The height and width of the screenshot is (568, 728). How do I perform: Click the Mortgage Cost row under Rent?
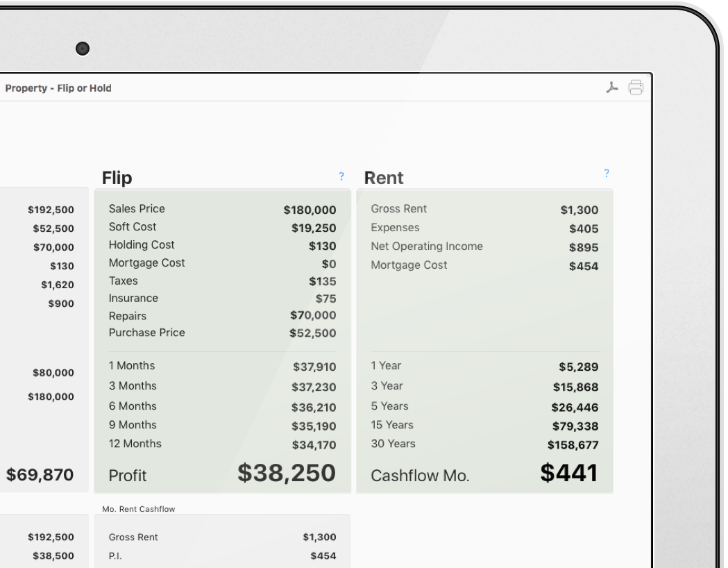(486, 265)
